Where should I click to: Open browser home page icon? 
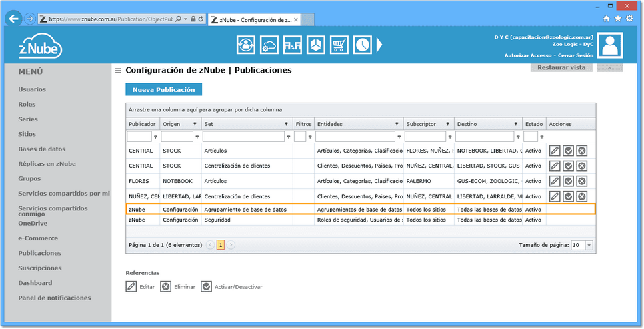606,19
